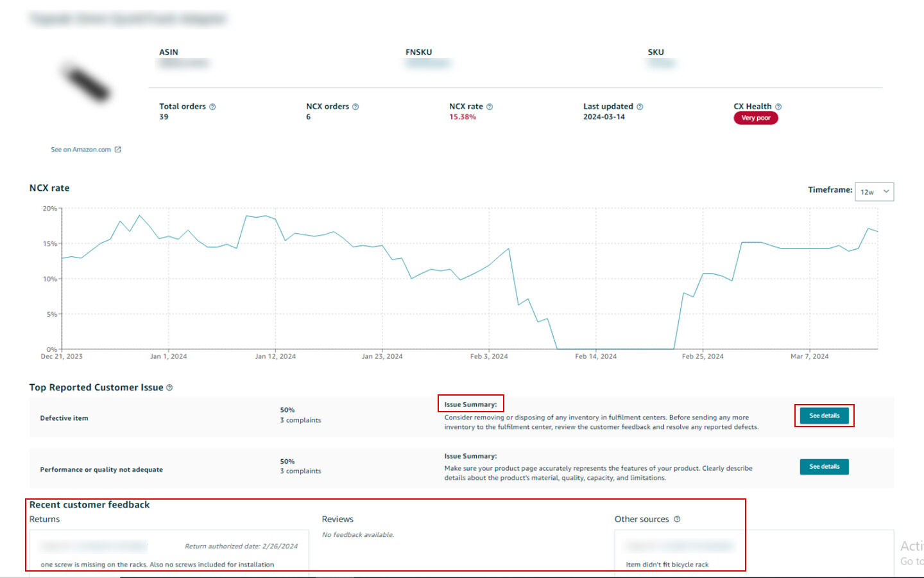Click the external-link icon beside See on Amazon.com
The width and height of the screenshot is (924, 578).
click(x=117, y=149)
